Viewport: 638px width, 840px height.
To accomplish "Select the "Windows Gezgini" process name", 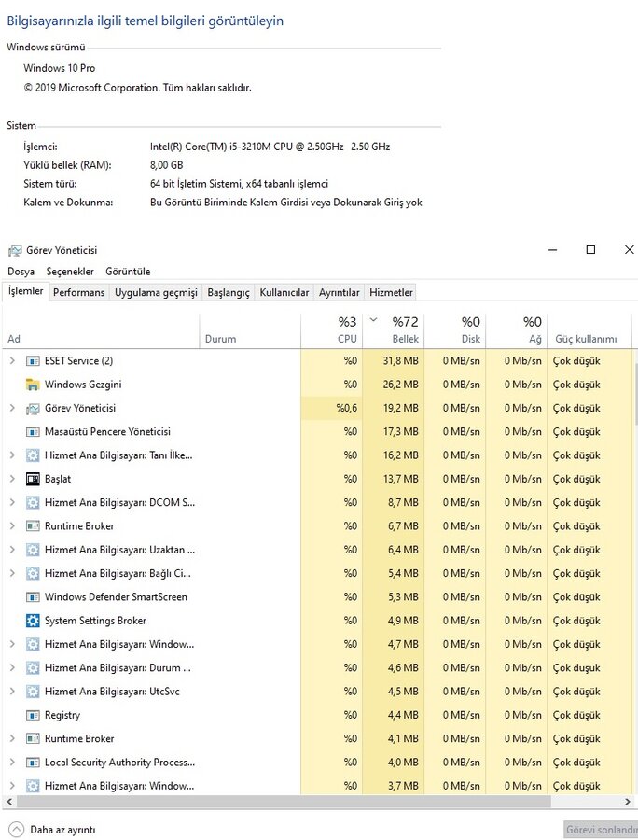I will click(83, 385).
